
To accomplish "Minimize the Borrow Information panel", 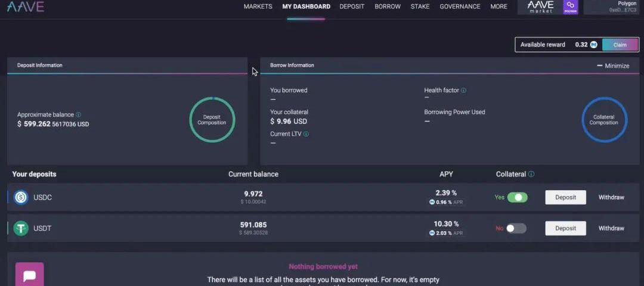I will coord(613,66).
